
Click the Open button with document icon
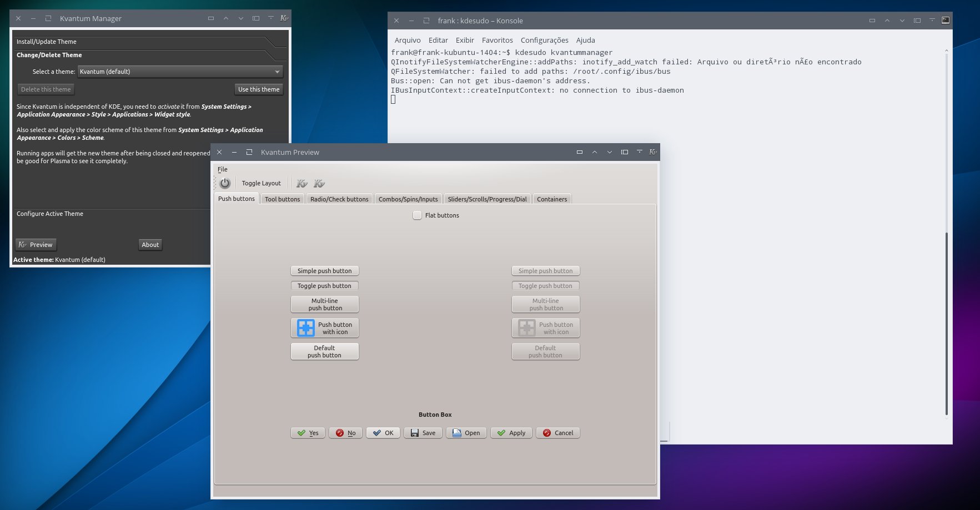pos(466,433)
